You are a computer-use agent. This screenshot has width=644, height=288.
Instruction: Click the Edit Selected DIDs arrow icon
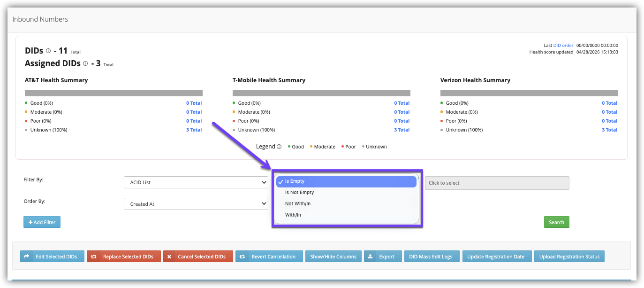(27, 257)
